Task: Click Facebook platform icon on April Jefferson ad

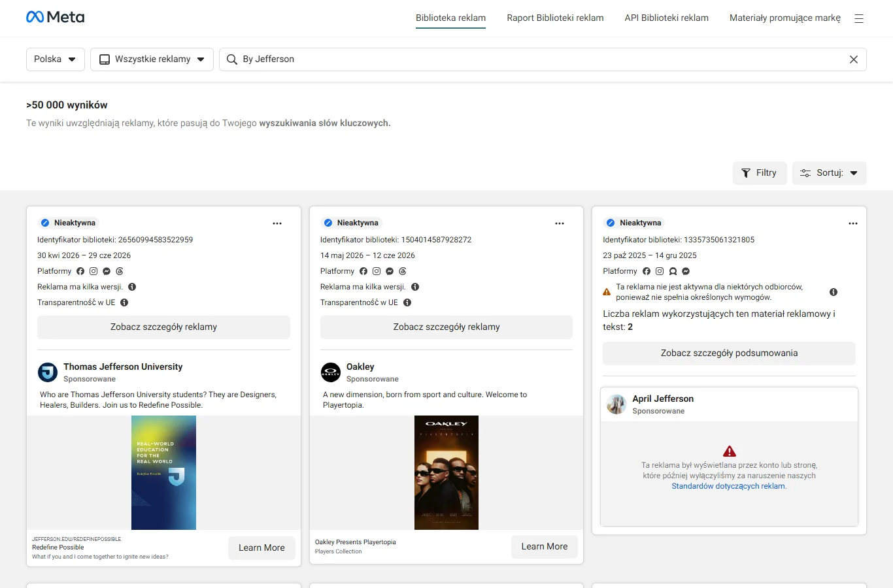Action: coord(647,271)
